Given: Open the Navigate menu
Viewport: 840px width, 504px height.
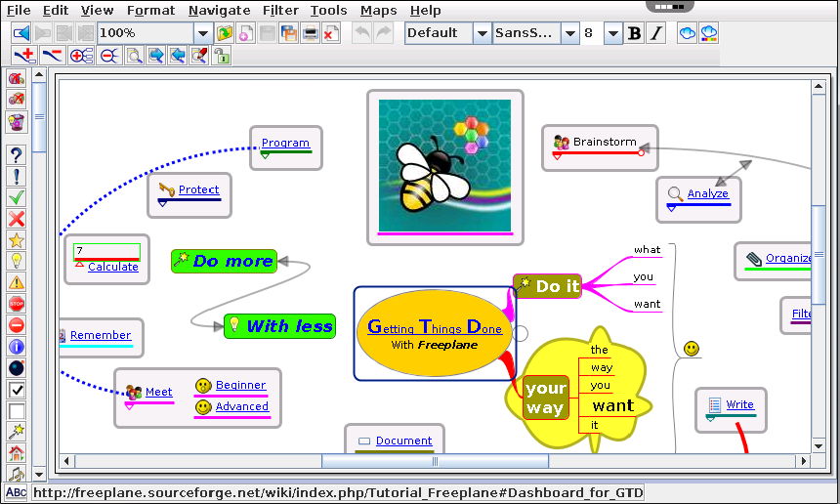Looking at the screenshot, I should click(x=219, y=10).
